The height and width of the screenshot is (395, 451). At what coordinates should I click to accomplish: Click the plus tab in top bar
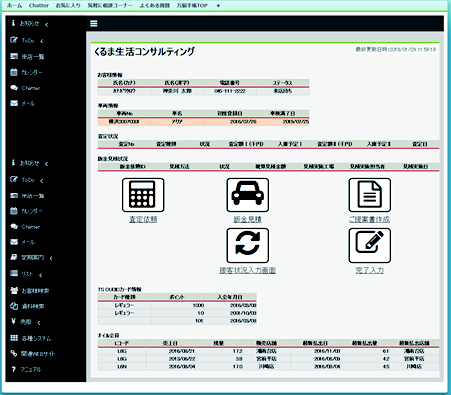[x=218, y=6]
